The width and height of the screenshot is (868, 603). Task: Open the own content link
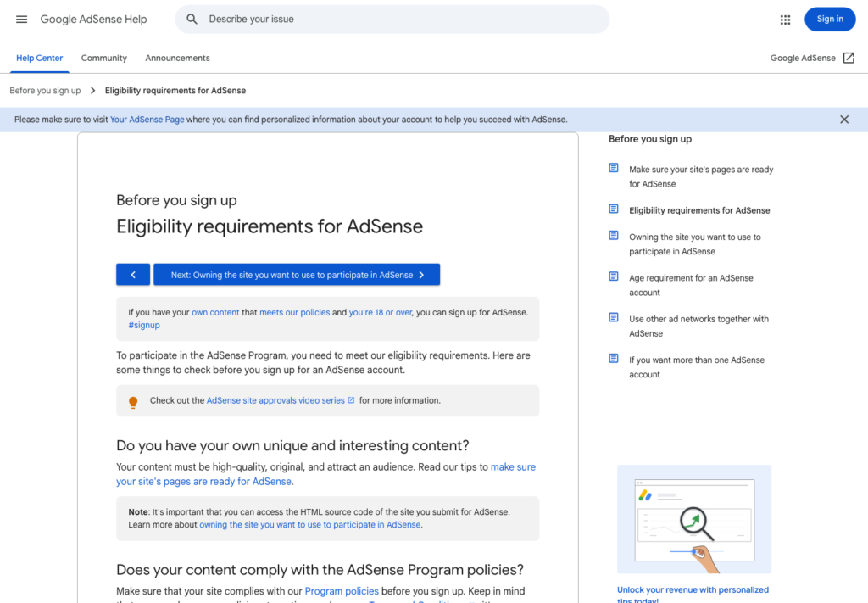(215, 312)
